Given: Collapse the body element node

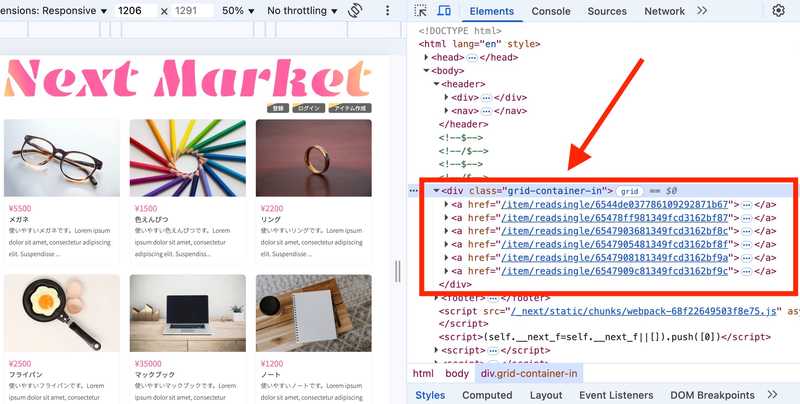Looking at the screenshot, I should [x=426, y=70].
